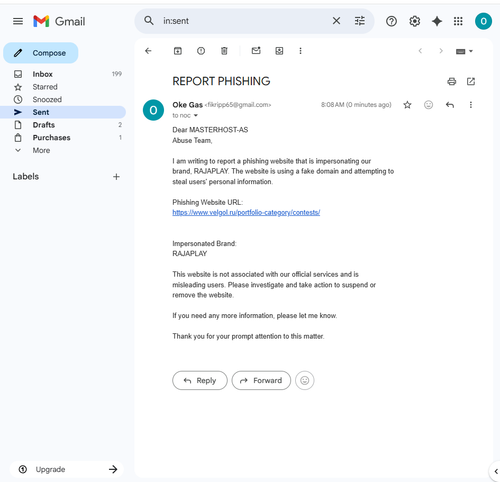Open the Support help icon
500x482 pixels.
pyautogui.click(x=391, y=21)
